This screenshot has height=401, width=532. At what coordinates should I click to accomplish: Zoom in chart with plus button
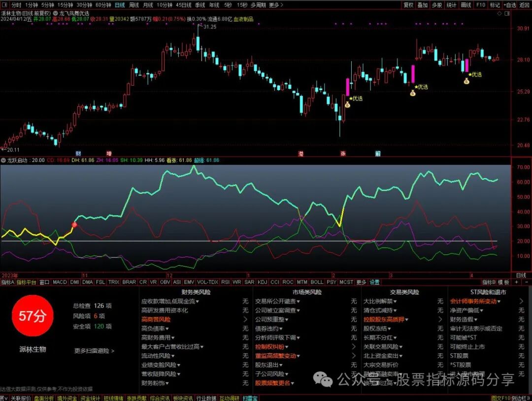[x=517, y=282]
